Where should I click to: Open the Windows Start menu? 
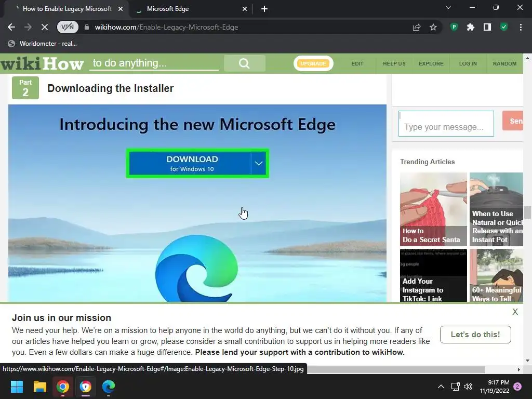pos(17,387)
